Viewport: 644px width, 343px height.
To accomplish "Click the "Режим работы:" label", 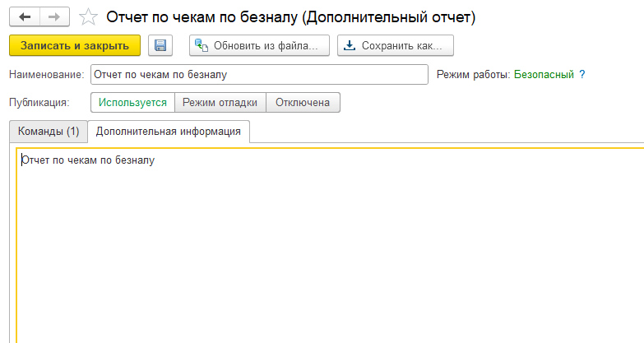I will pos(473,74).
